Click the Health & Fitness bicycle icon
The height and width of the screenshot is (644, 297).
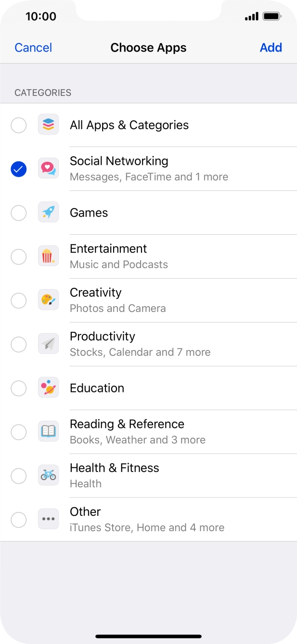click(x=48, y=476)
